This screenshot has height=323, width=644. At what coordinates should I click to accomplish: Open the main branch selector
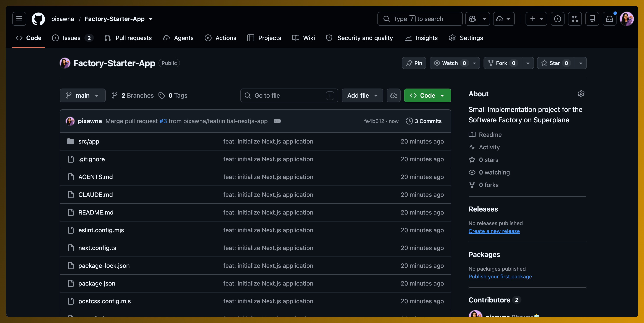click(x=83, y=95)
